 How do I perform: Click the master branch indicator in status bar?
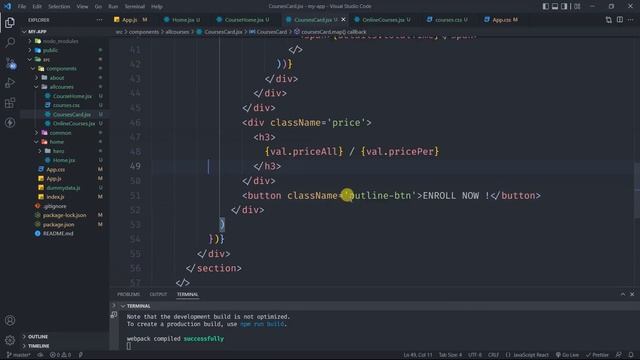(19, 355)
